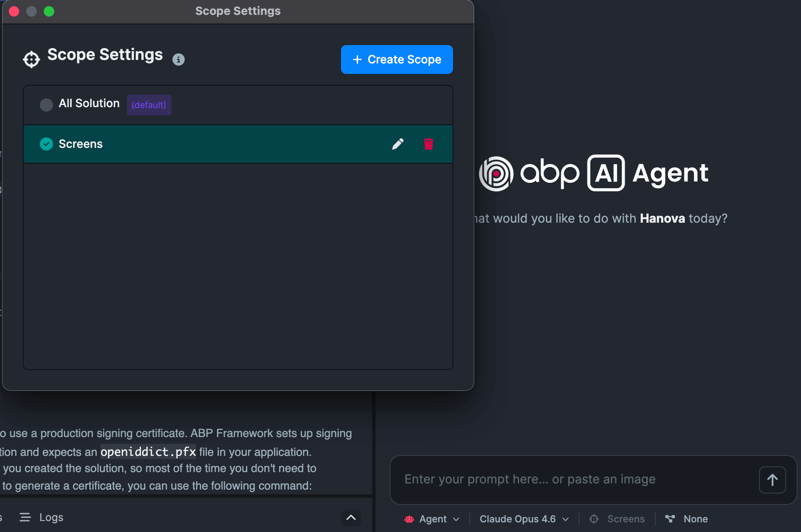Open the None selector in the chat bar
The height and width of the screenshot is (532, 801).
click(x=686, y=519)
